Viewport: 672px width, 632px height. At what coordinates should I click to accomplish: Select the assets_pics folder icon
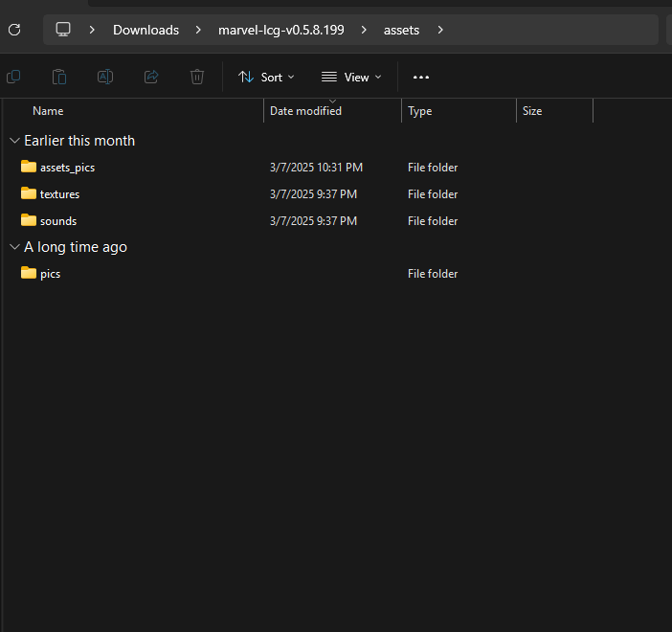(x=29, y=167)
